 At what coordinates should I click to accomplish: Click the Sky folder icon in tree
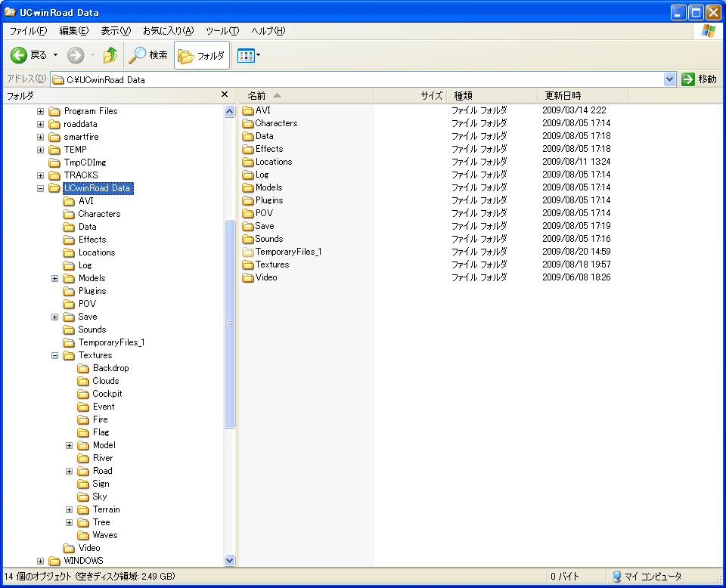click(x=83, y=497)
